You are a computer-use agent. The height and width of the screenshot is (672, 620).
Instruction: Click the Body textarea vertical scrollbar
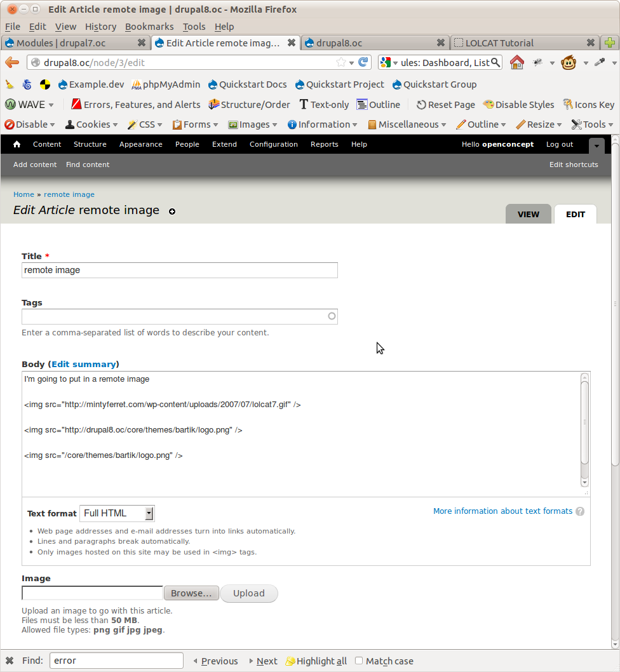click(x=584, y=430)
